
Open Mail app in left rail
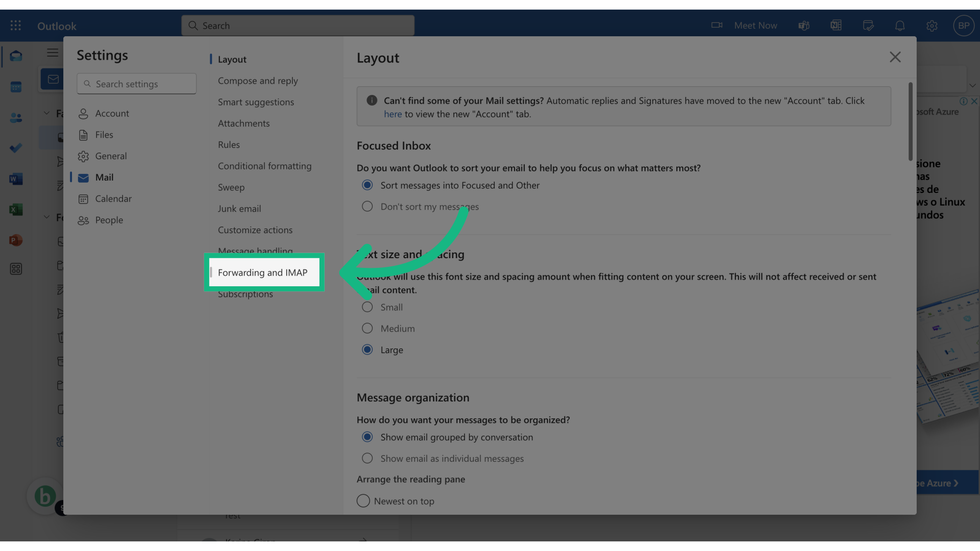coord(16,56)
